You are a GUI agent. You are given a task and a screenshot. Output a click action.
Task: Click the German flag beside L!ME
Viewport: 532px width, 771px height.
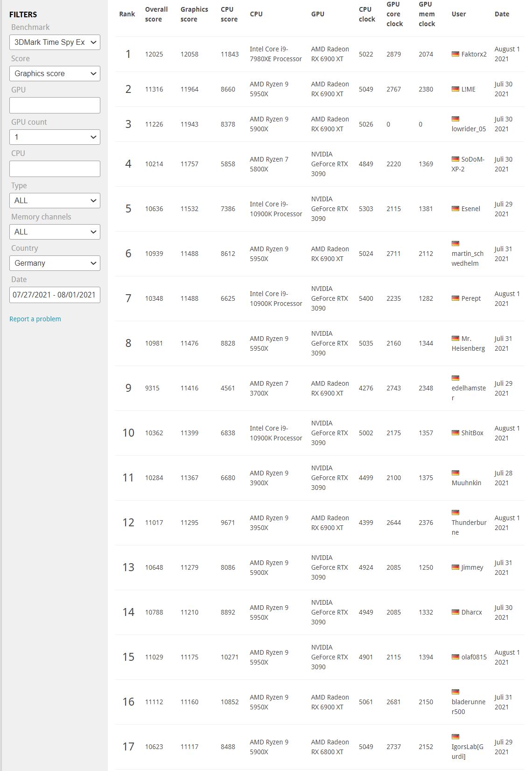tap(455, 89)
